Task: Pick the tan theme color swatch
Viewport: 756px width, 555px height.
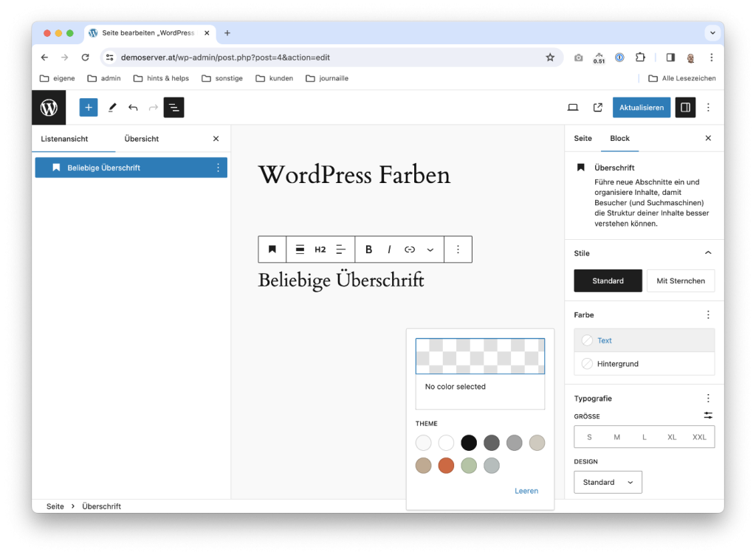Action: (x=423, y=466)
